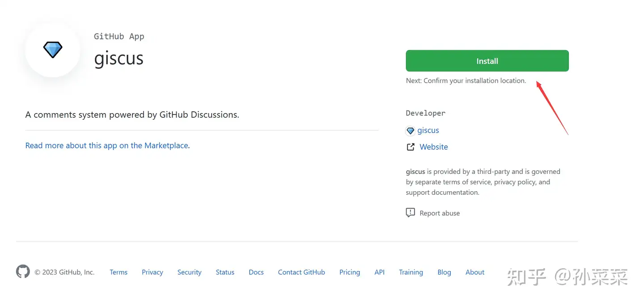The width and height of the screenshot is (644, 303).
Task: Click the Report abuse link
Action: [439, 213]
